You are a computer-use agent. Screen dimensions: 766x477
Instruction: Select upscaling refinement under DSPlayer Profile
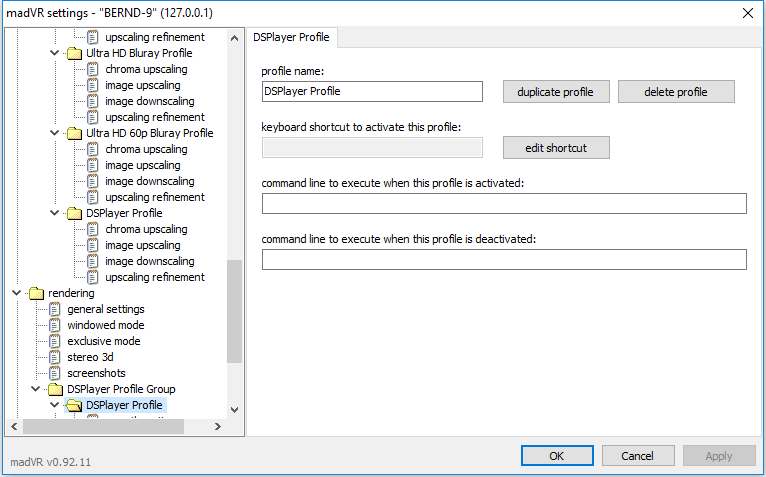[x=155, y=278]
